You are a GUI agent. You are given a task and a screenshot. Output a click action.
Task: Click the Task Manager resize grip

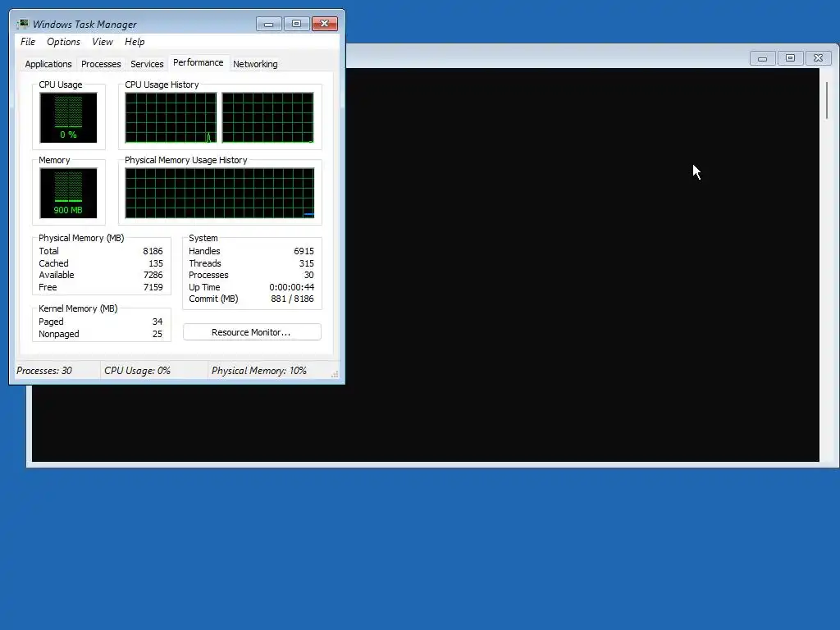(x=335, y=374)
